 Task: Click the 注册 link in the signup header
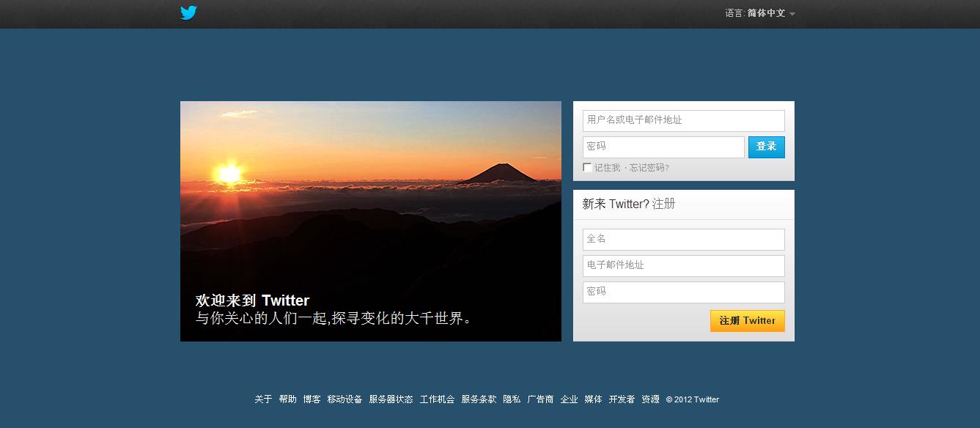coord(664,204)
